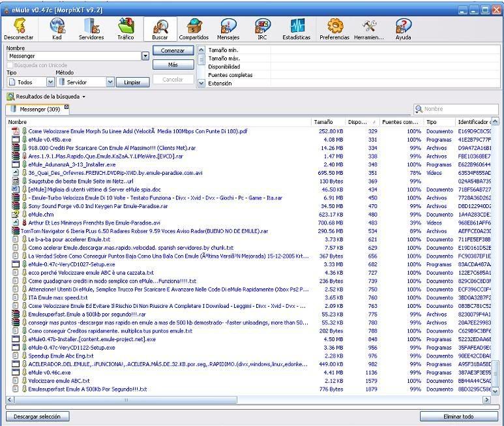Click the Eliminar todo button
The width and height of the screenshot is (504, 426).
click(458, 416)
